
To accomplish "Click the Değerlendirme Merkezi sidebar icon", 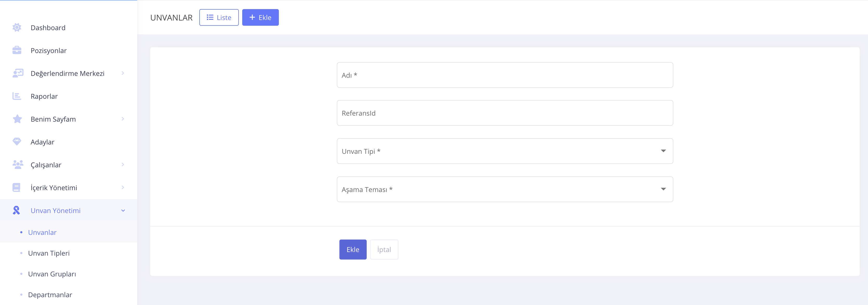I will [x=17, y=73].
